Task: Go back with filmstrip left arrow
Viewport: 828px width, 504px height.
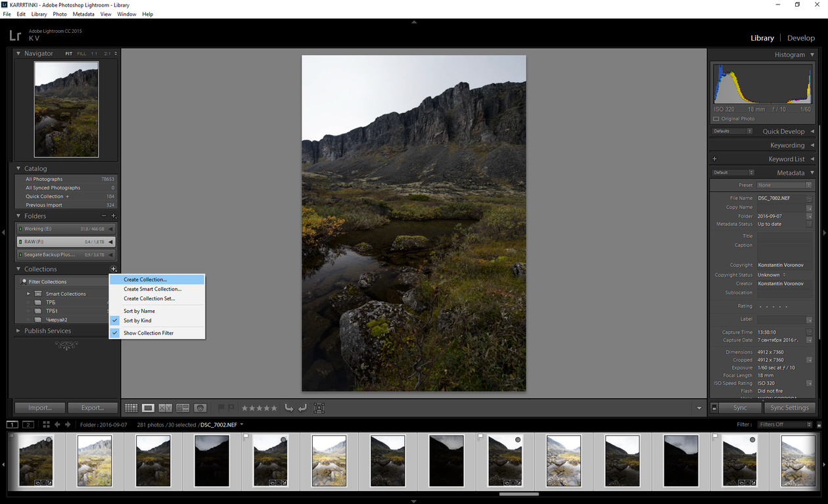Action: click(x=57, y=424)
